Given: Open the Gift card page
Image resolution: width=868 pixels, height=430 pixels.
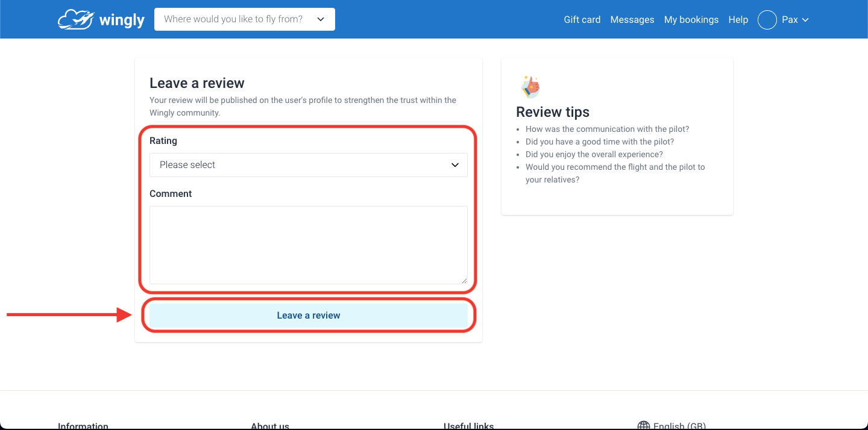Looking at the screenshot, I should pyautogui.click(x=582, y=19).
